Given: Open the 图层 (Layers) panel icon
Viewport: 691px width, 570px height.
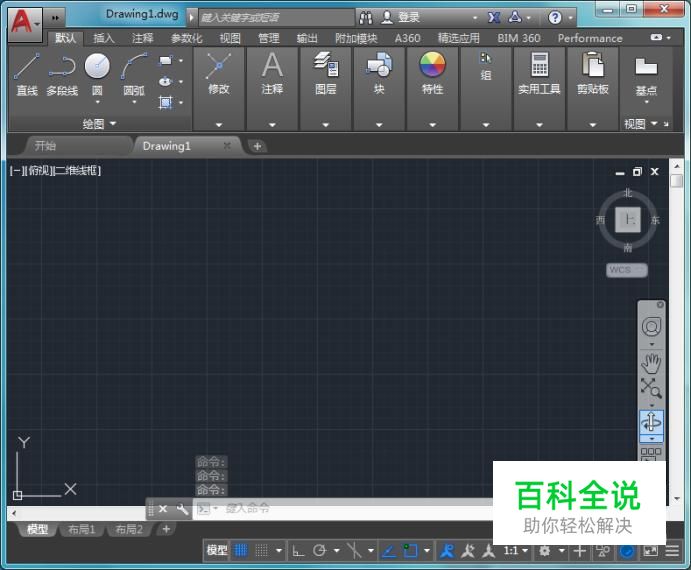Looking at the screenshot, I should (325, 66).
